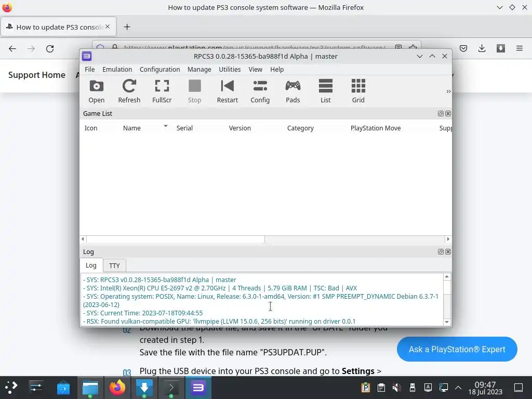Sort game list by Name column
This screenshot has height=399, width=532.
click(x=131, y=128)
